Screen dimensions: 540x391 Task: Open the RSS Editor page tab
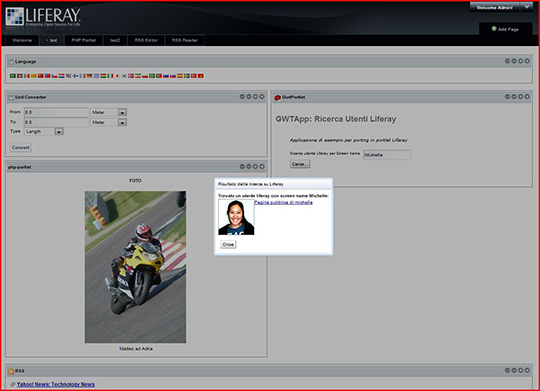click(146, 40)
